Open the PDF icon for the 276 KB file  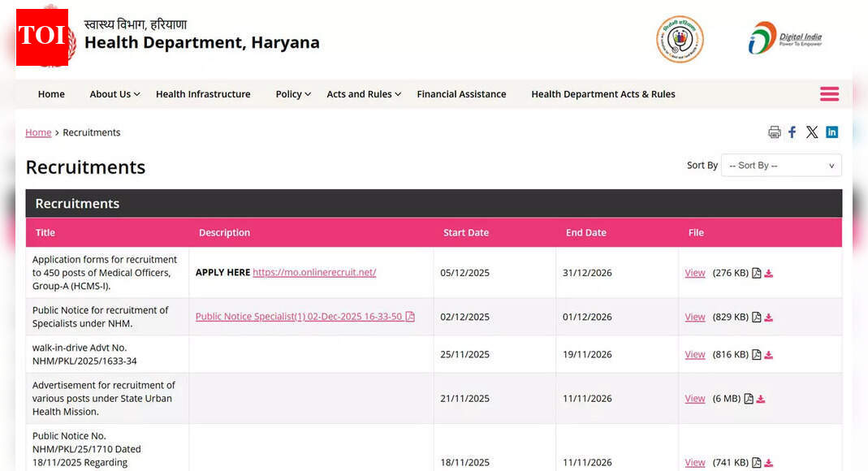(755, 273)
